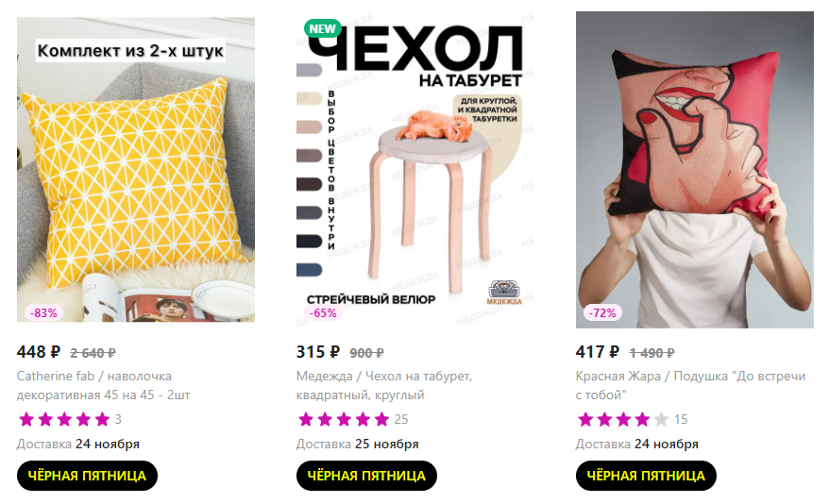Open the stool cover product image
This screenshot has height=504, width=829.
point(415,170)
